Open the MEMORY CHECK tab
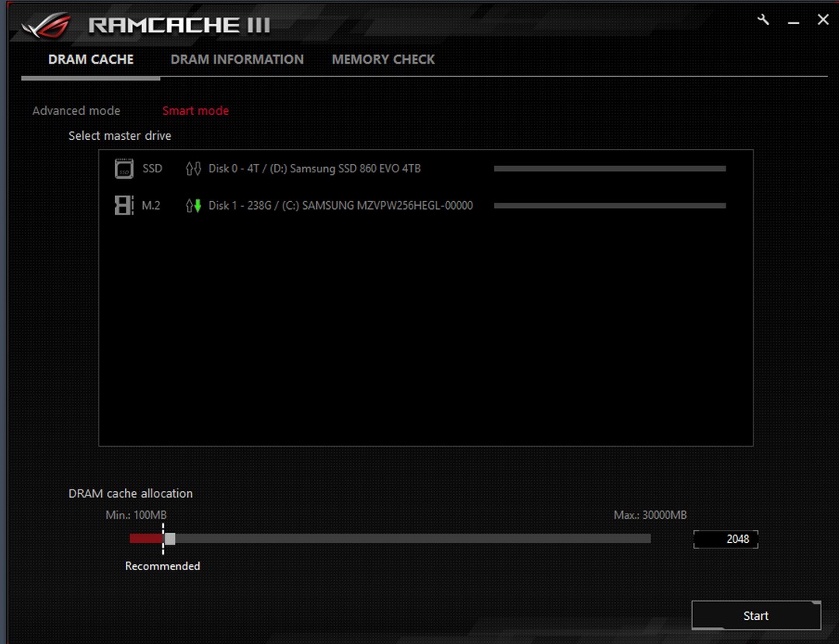 [383, 59]
